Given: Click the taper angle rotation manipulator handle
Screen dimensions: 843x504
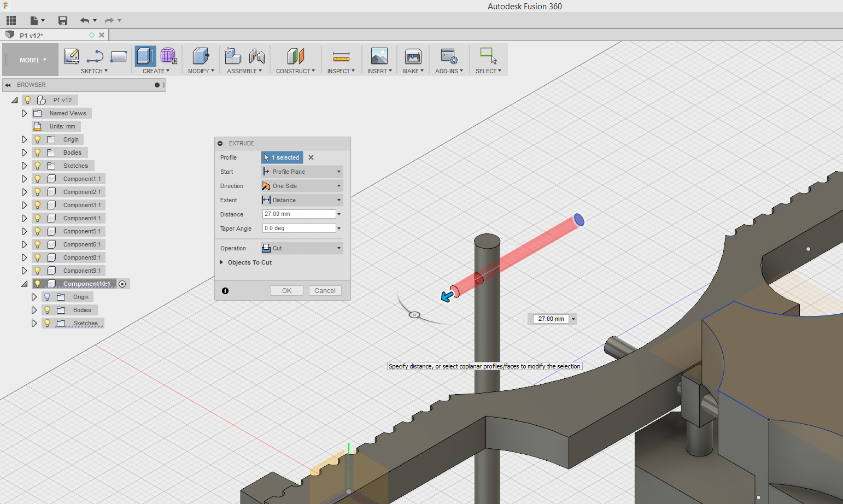Looking at the screenshot, I should point(414,315).
